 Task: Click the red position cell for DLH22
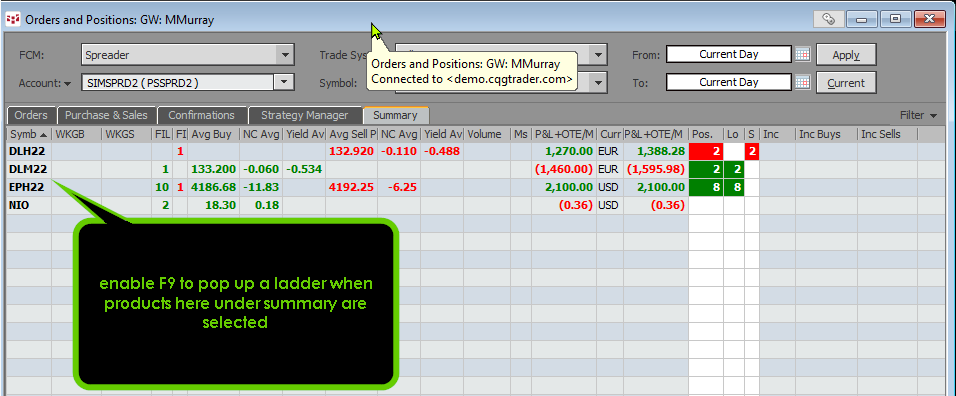705,152
